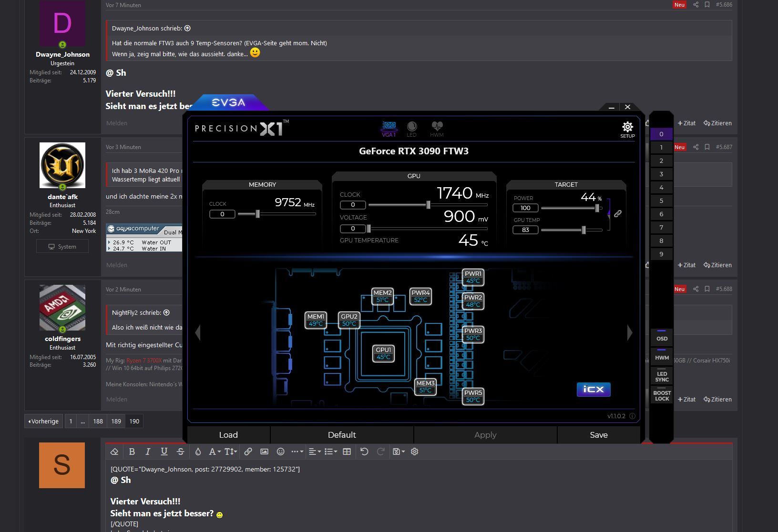The height and width of the screenshot is (532, 778).
Task: Click the ICX logo button
Action: pyautogui.click(x=593, y=390)
